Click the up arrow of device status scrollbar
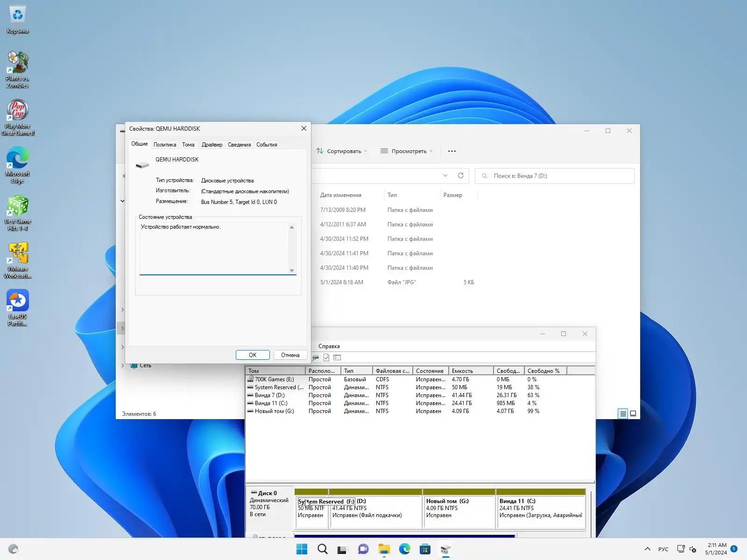The height and width of the screenshot is (560, 747). [x=292, y=227]
